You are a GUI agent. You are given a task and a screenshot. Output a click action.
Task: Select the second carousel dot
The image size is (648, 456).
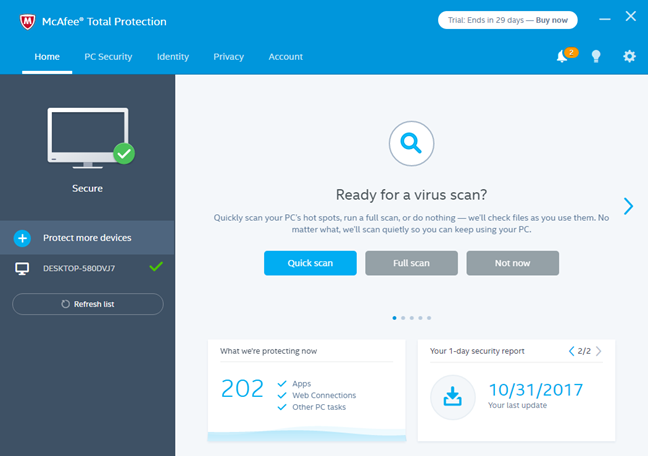[x=403, y=318]
